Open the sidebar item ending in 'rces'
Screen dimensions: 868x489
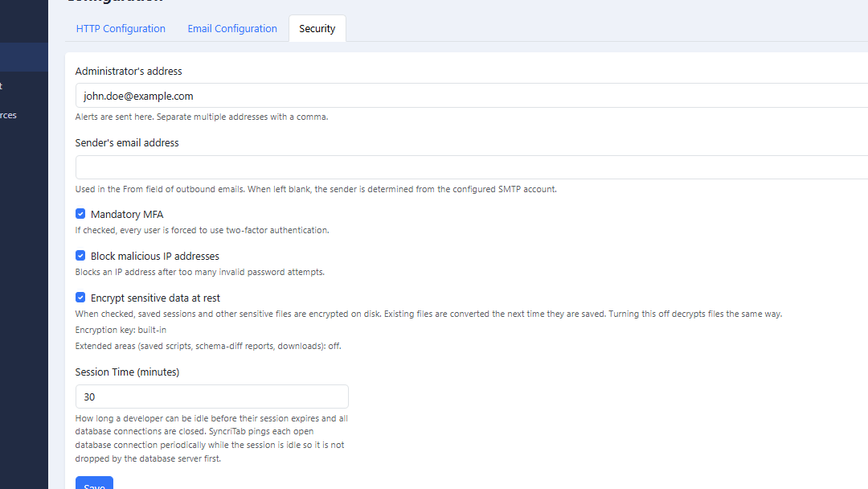8,115
